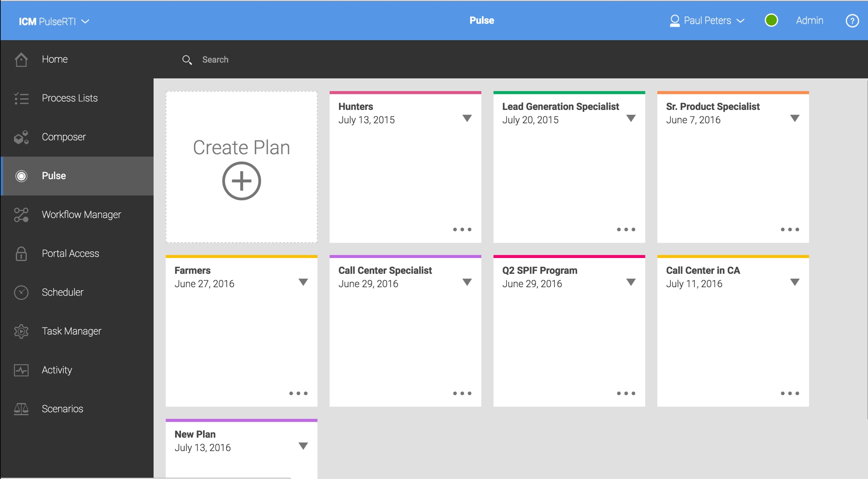
Task: Click the Pulse page title in header
Action: [x=482, y=20]
